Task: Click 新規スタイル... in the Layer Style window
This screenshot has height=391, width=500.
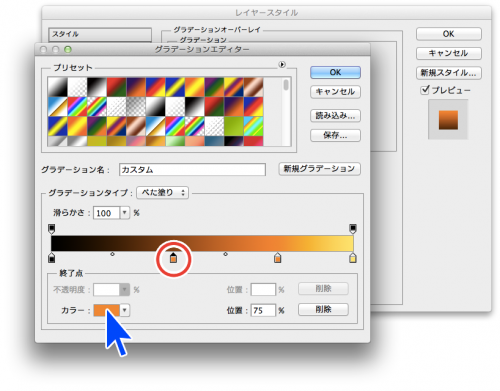Action: tap(449, 73)
